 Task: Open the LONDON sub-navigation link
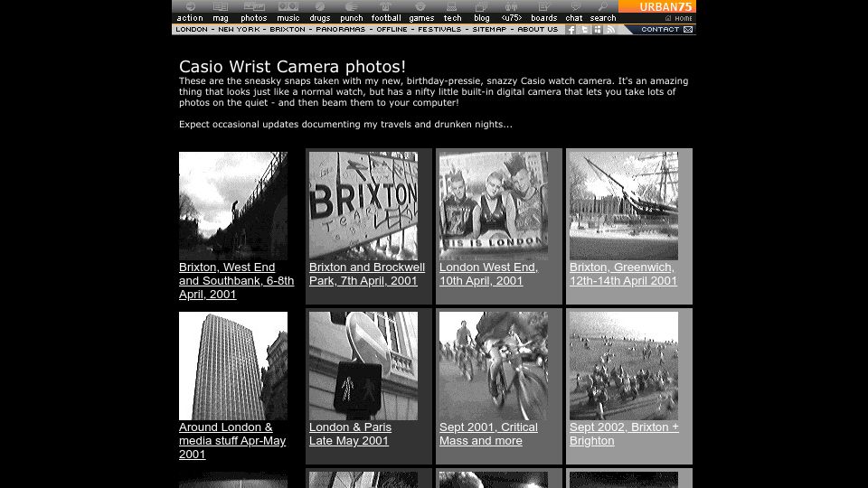(192, 29)
